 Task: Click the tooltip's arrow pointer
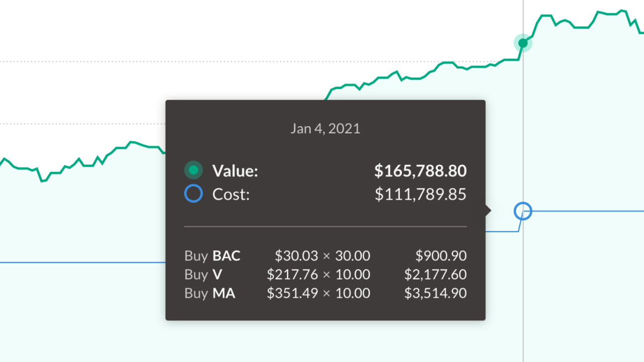tap(488, 210)
